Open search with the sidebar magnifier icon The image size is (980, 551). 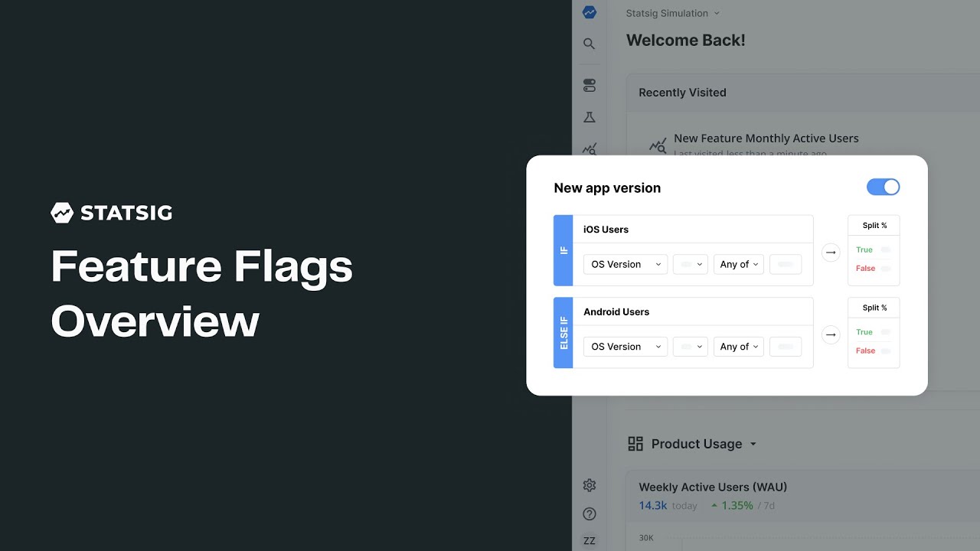589,44
